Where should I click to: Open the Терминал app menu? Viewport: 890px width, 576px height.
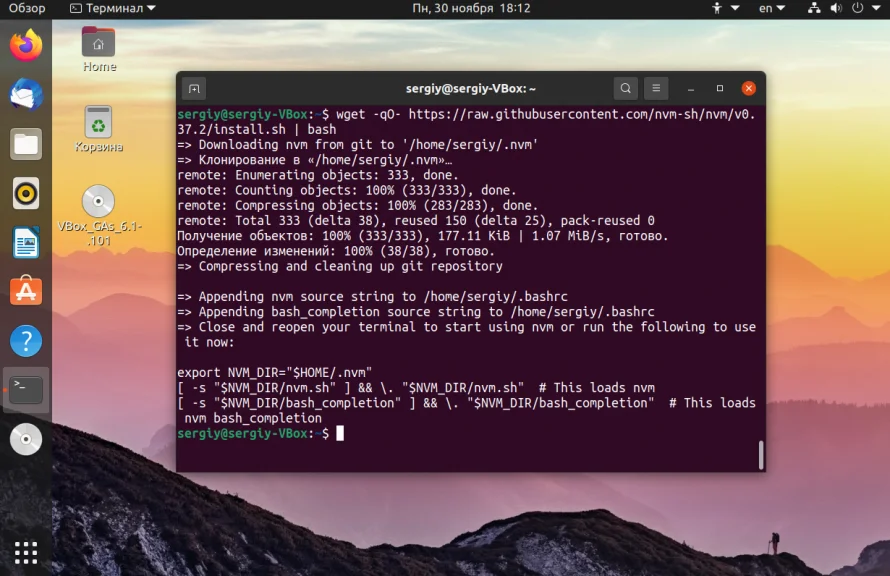(x=112, y=8)
